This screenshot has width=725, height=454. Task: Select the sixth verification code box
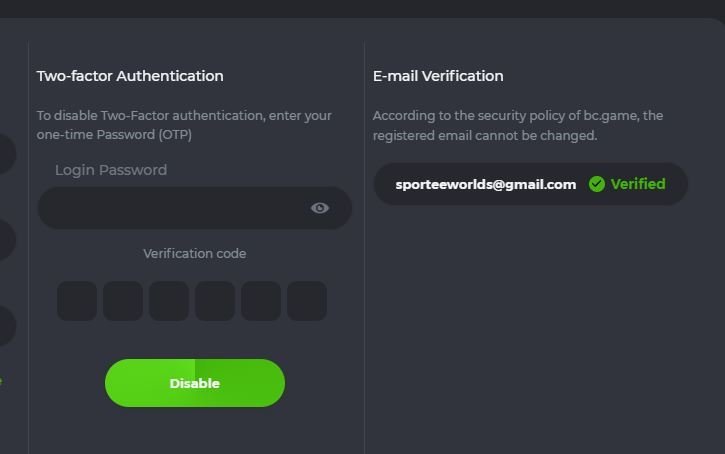[x=307, y=301]
